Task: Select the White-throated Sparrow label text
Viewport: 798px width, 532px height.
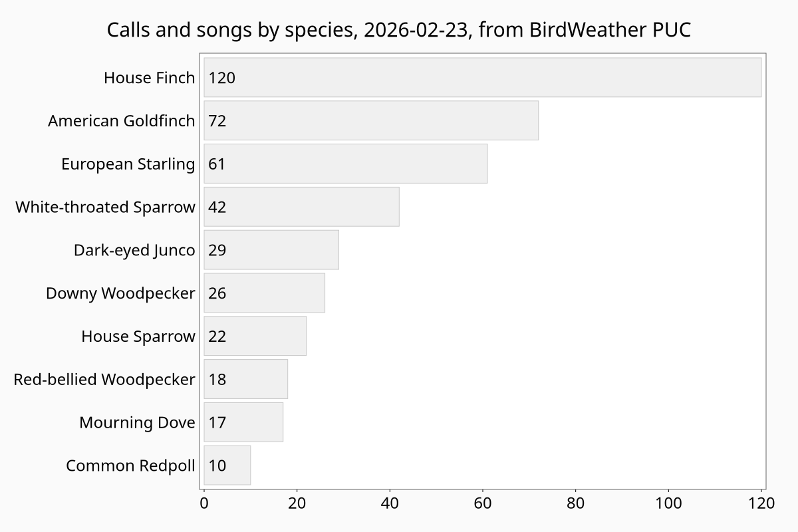Action: click(106, 207)
